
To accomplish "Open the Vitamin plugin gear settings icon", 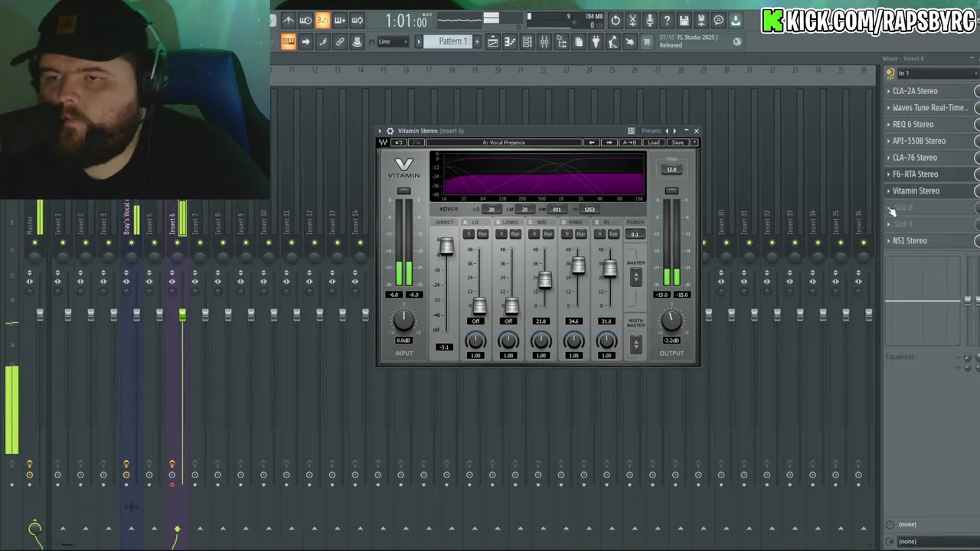I will pos(390,131).
